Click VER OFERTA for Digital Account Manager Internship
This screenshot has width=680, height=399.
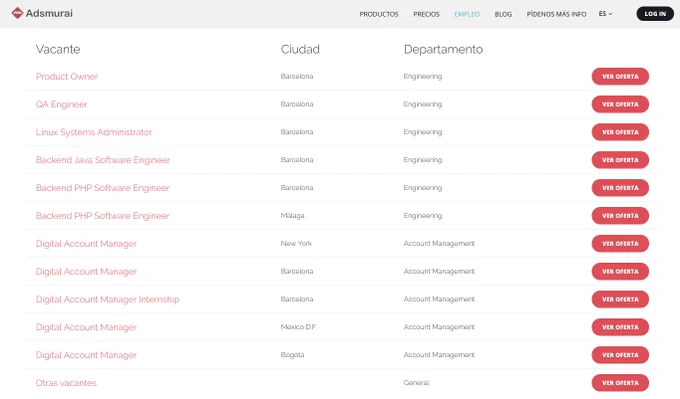point(620,299)
